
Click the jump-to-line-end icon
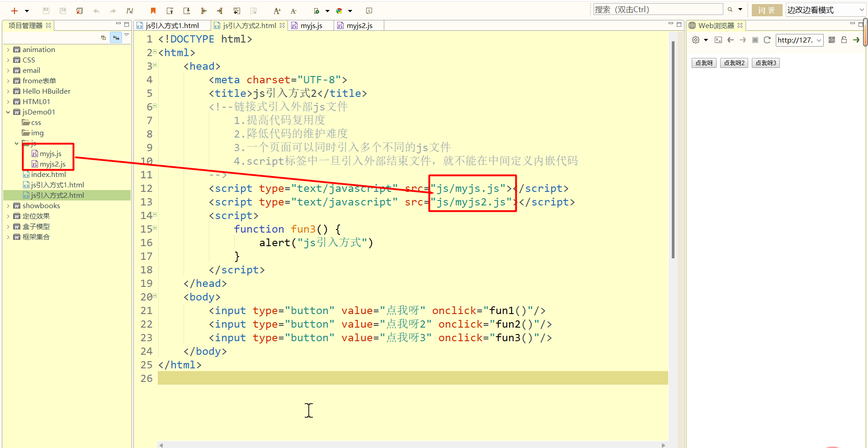coord(220,11)
